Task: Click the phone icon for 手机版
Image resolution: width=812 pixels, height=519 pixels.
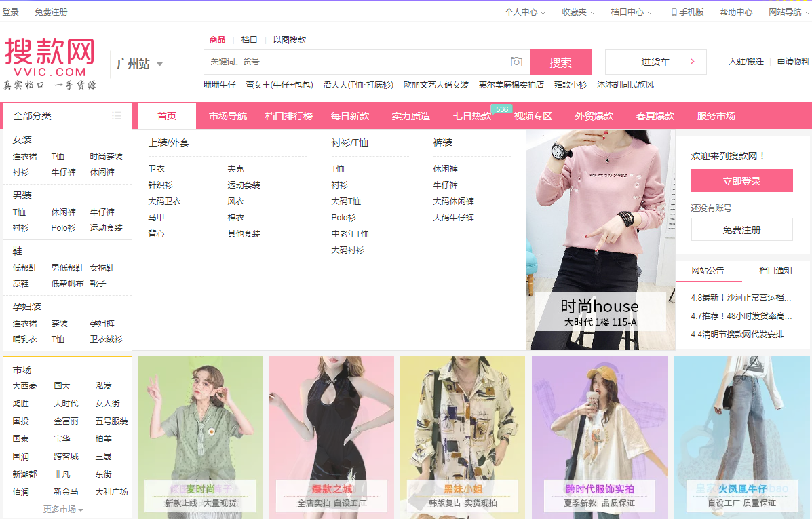Action: [674, 12]
